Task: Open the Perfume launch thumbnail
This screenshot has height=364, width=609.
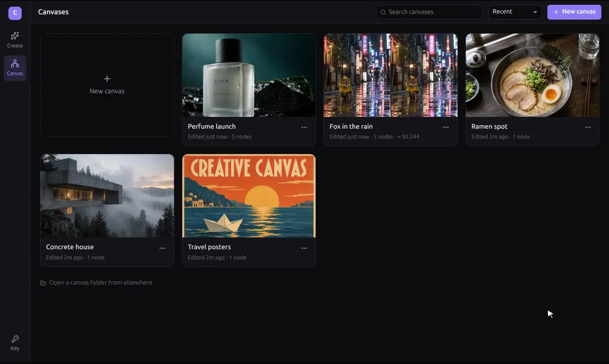Action: [249, 75]
